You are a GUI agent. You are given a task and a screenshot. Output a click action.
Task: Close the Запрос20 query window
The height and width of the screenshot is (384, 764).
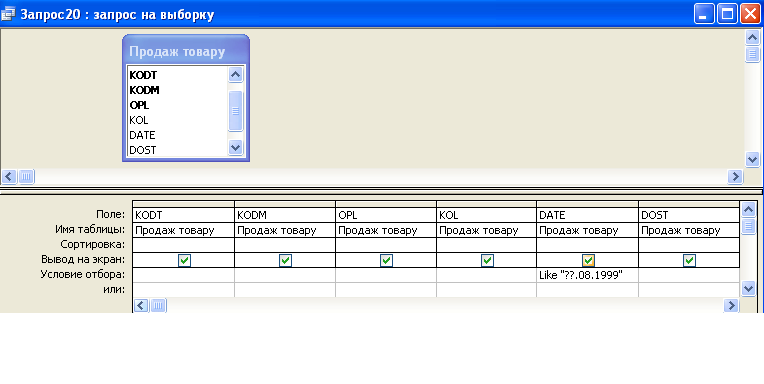point(751,14)
